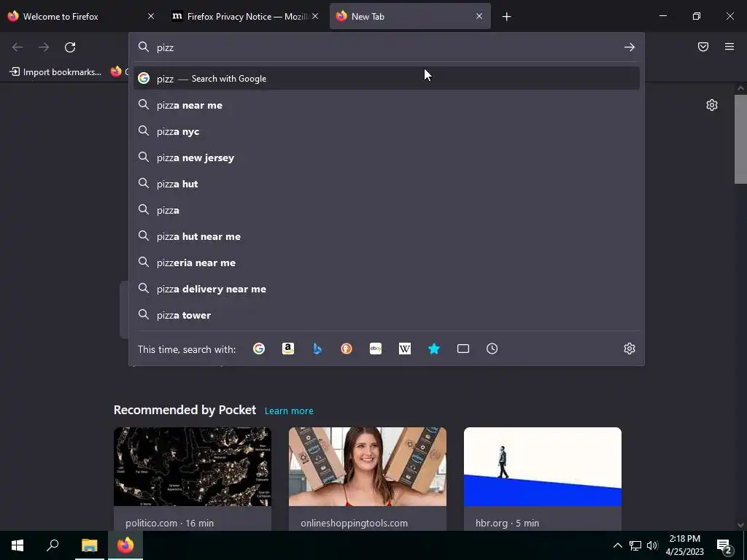Open the clock showing 2:18 PM
The image size is (747, 560).
(x=684, y=545)
